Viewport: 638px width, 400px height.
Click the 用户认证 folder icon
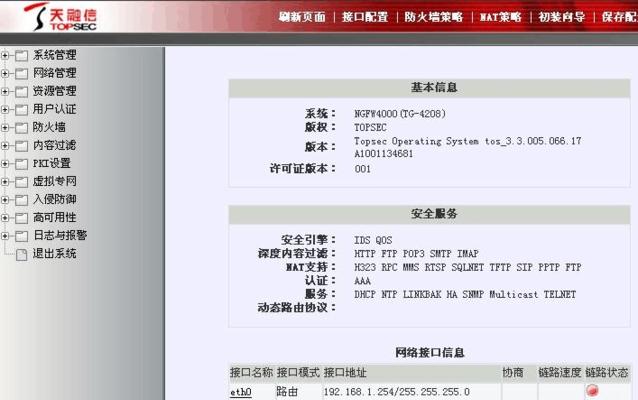(22, 109)
